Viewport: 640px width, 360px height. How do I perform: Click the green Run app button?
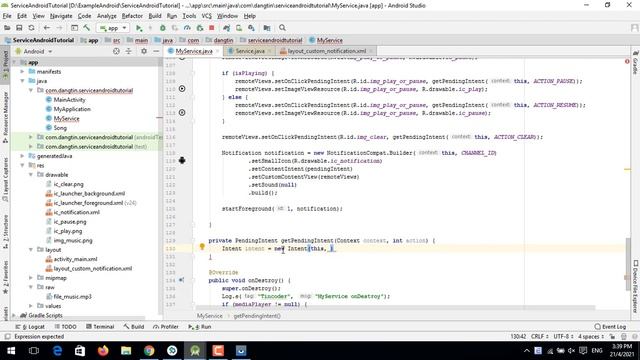click(139, 28)
